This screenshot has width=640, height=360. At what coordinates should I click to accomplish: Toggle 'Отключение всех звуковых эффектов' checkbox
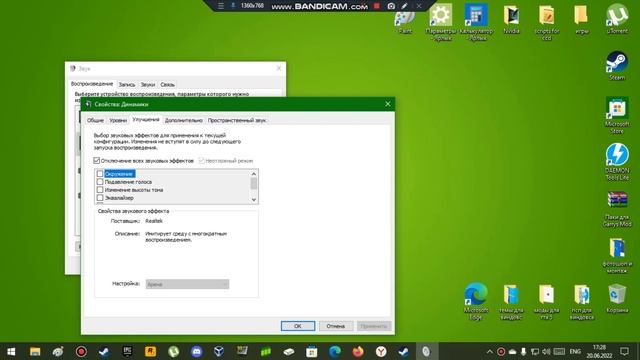click(x=97, y=160)
